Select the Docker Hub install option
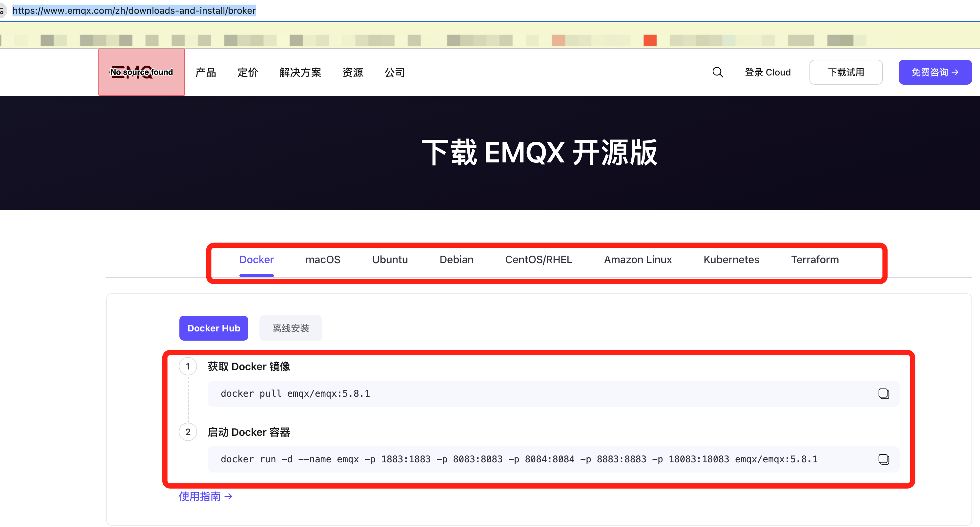The image size is (980, 527). click(x=214, y=328)
